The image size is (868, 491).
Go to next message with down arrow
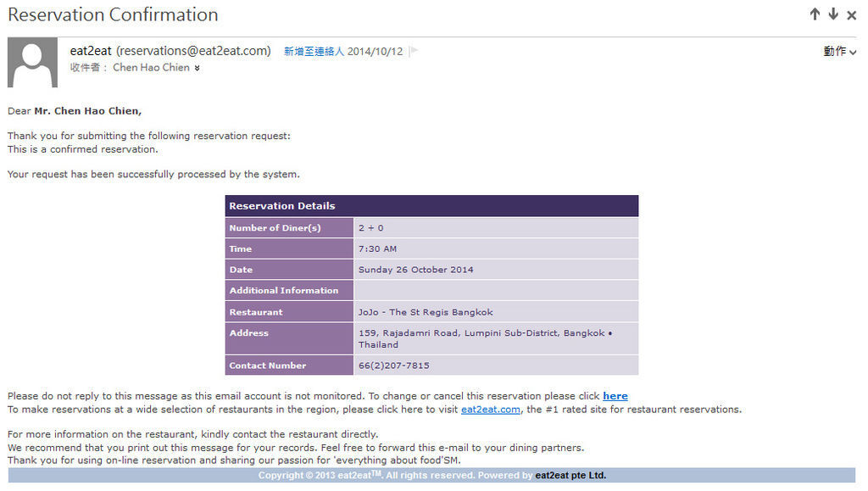833,14
